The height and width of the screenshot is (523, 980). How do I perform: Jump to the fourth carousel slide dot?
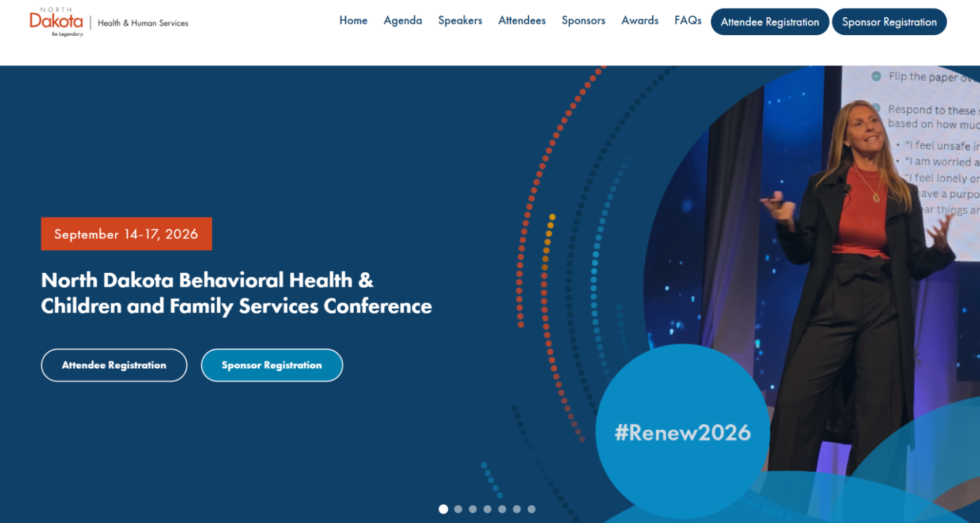pyautogui.click(x=487, y=509)
